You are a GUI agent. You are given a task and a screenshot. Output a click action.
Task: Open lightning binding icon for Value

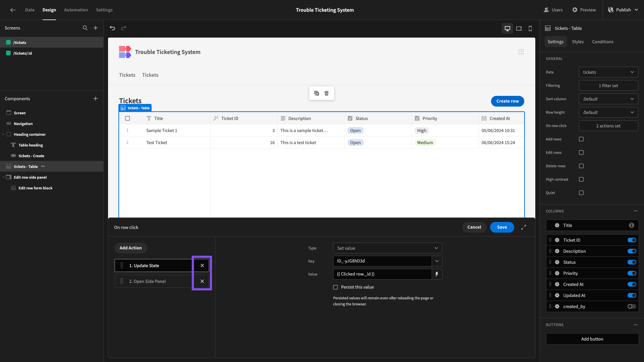point(437,274)
